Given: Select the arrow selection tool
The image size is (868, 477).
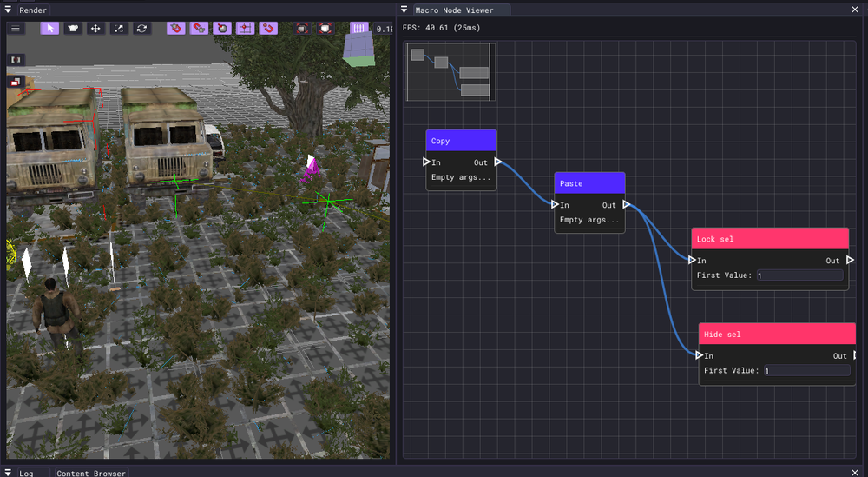Looking at the screenshot, I should (x=49, y=28).
